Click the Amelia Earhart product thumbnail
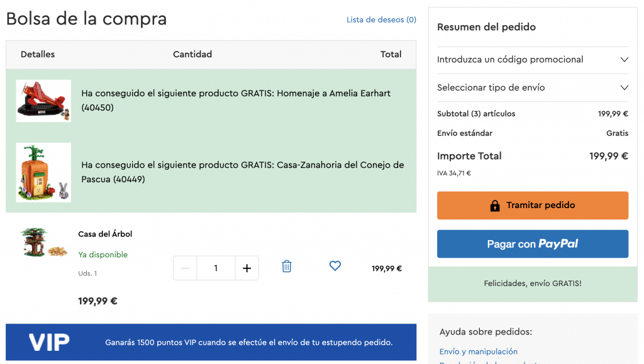The height and width of the screenshot is (364, 644). coord(43,101)
